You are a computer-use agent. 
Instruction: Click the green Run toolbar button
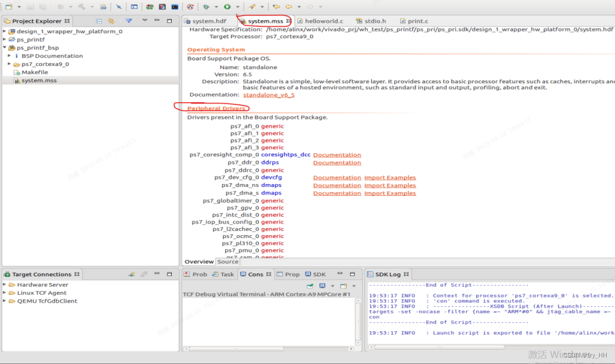tap(227, 7)
